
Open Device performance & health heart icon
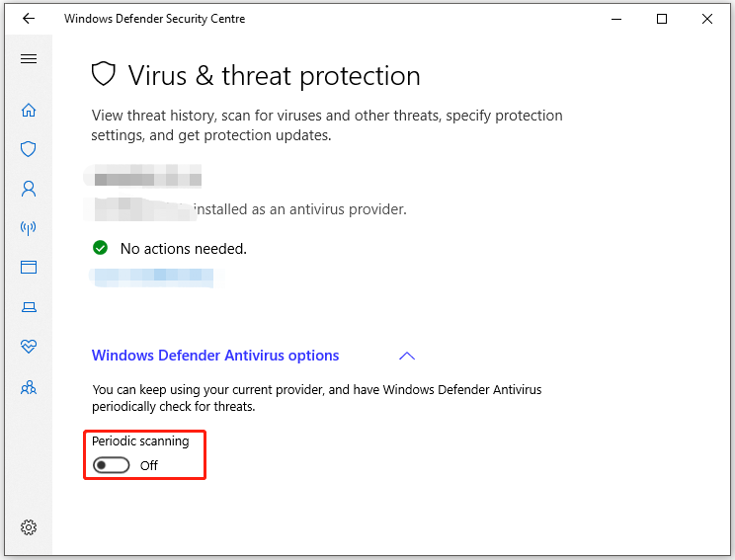pos(29,347)
